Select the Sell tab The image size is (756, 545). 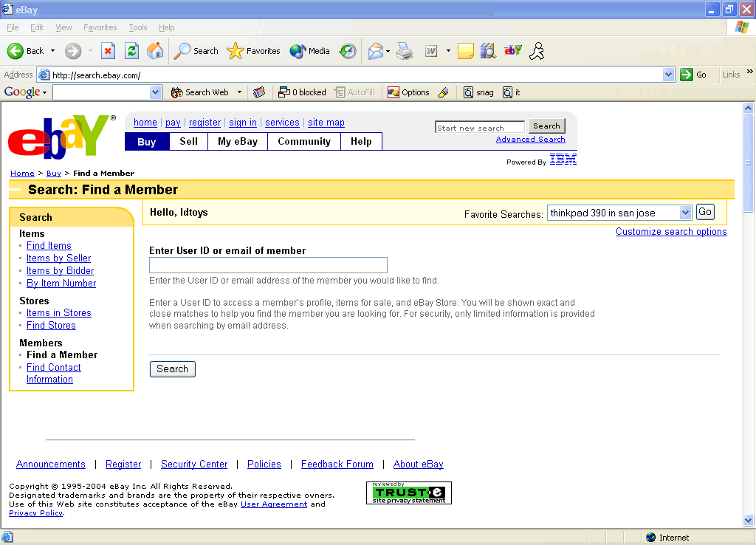188,141
